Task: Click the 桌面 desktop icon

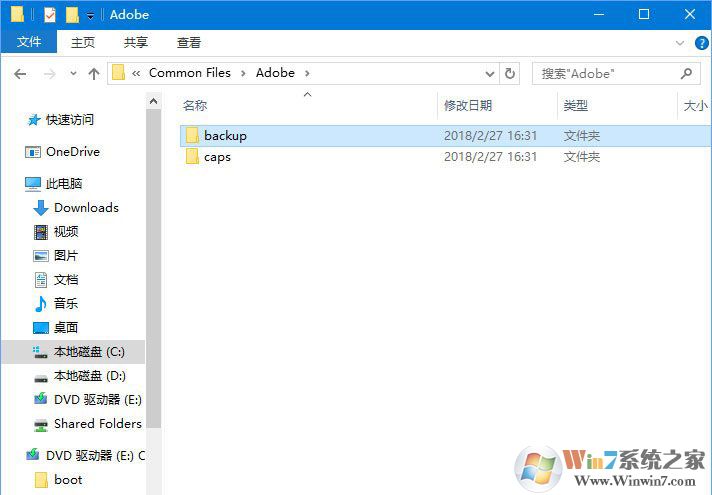Action: coord(41,327)
